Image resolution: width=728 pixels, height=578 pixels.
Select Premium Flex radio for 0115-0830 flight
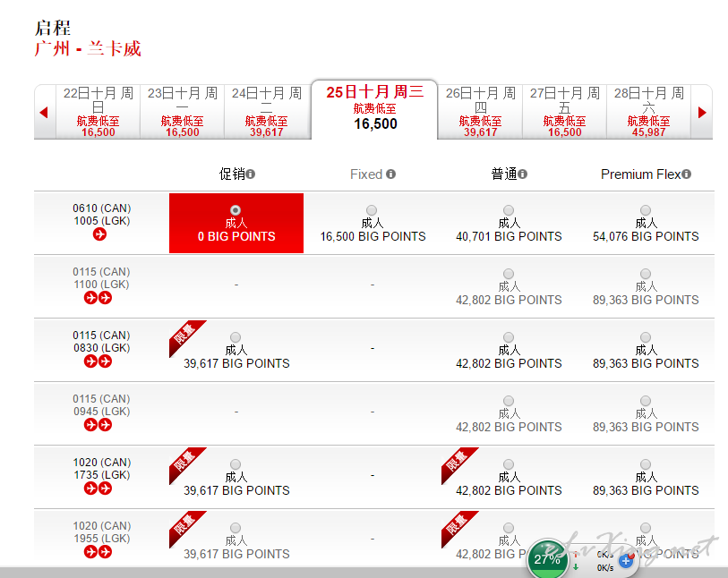tap(646, 337)
